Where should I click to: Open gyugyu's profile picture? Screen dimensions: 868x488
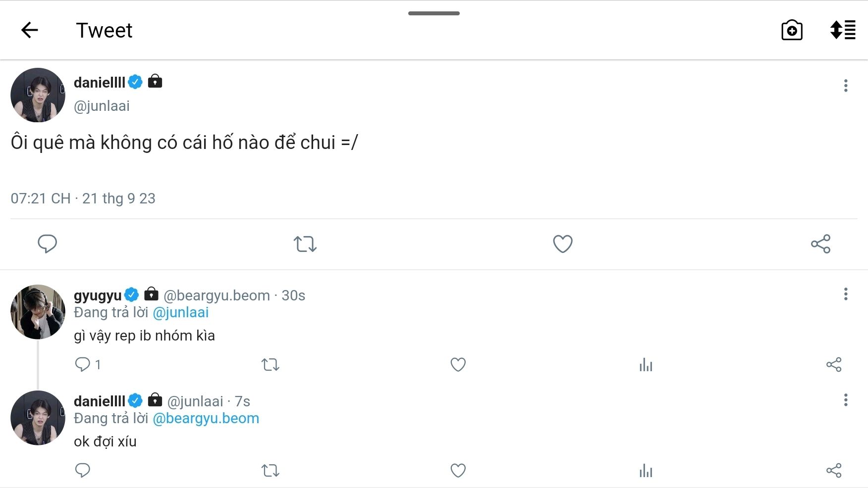pos(38,312)
